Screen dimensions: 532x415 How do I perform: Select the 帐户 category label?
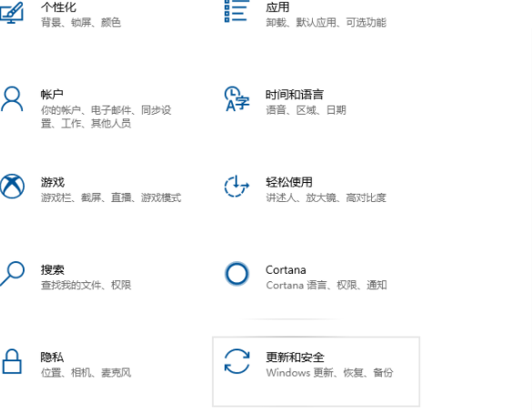tap(52, 95)
